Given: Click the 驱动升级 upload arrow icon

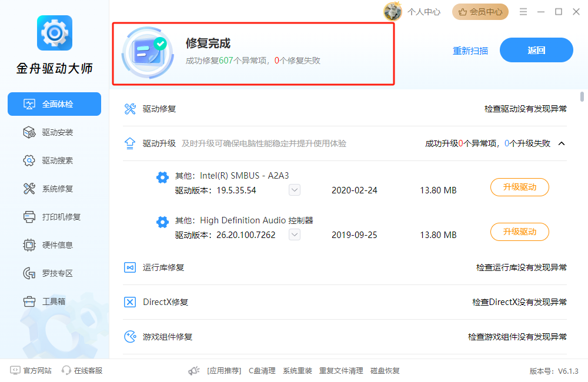Looking at the screenshot, I should click(130, 143).
